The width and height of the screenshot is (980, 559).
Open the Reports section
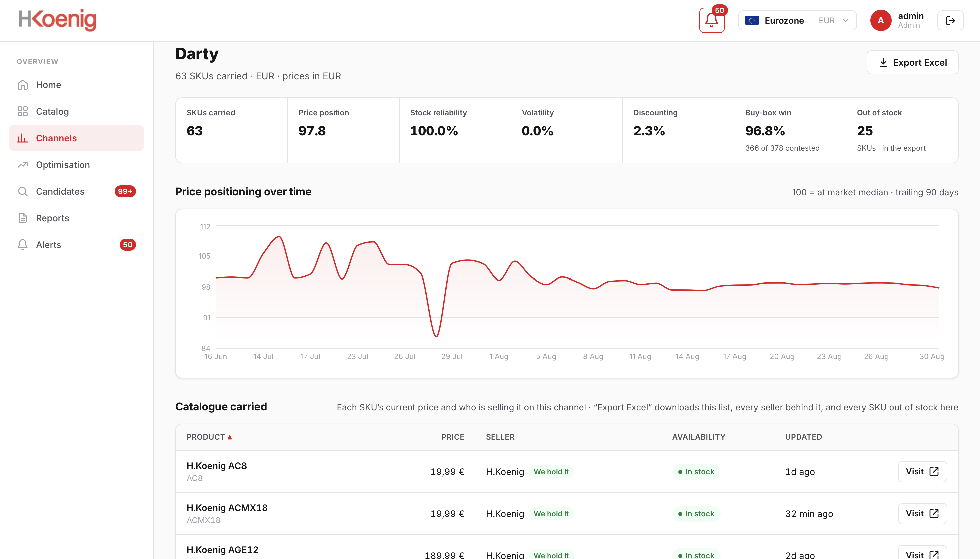[x=76, y=218]
